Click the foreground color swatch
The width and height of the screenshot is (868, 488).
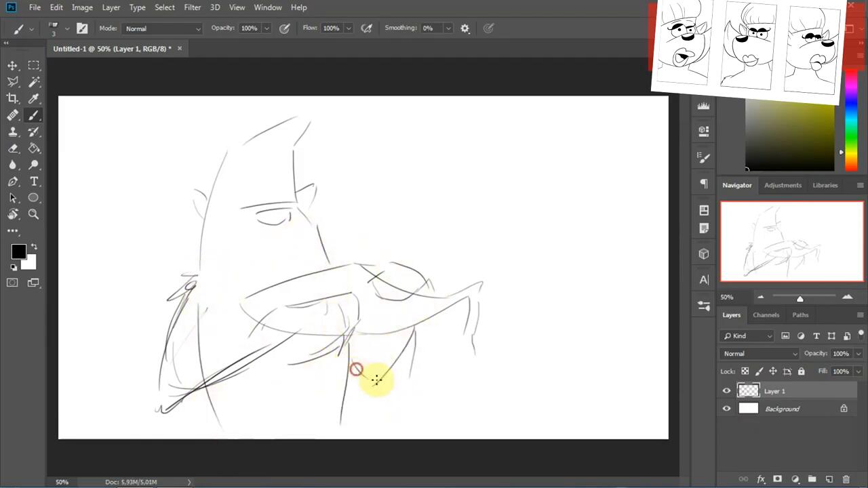coord(18,252)
